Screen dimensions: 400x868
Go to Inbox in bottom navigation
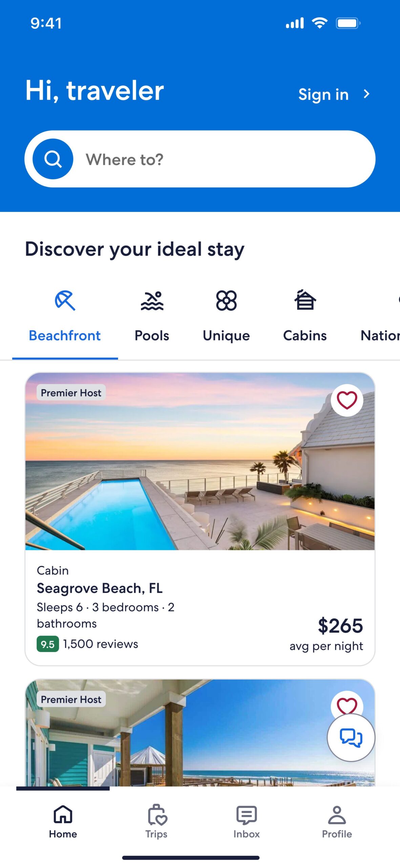click(247, 821)
